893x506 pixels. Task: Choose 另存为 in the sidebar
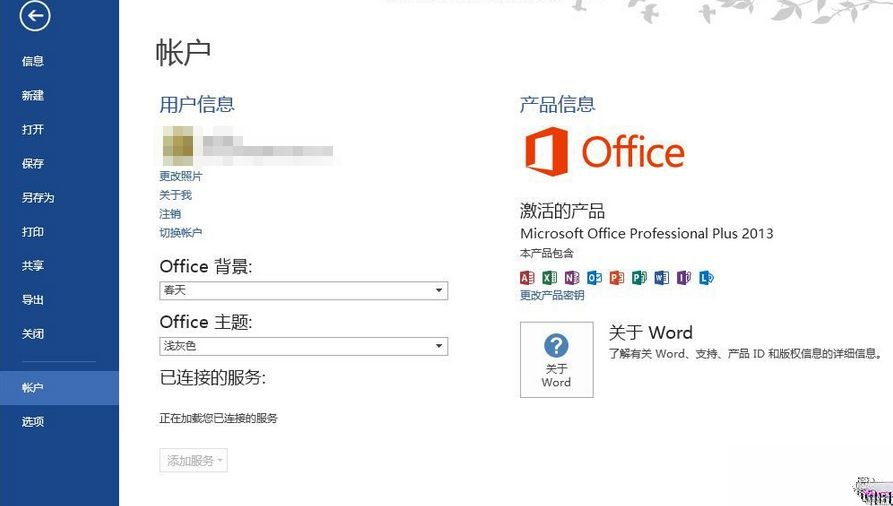coord(38,198)
